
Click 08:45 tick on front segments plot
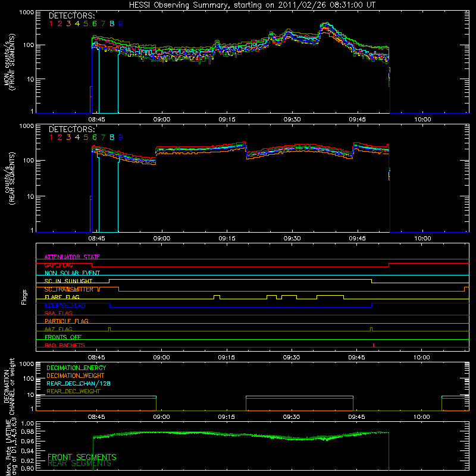click(96, 120)
